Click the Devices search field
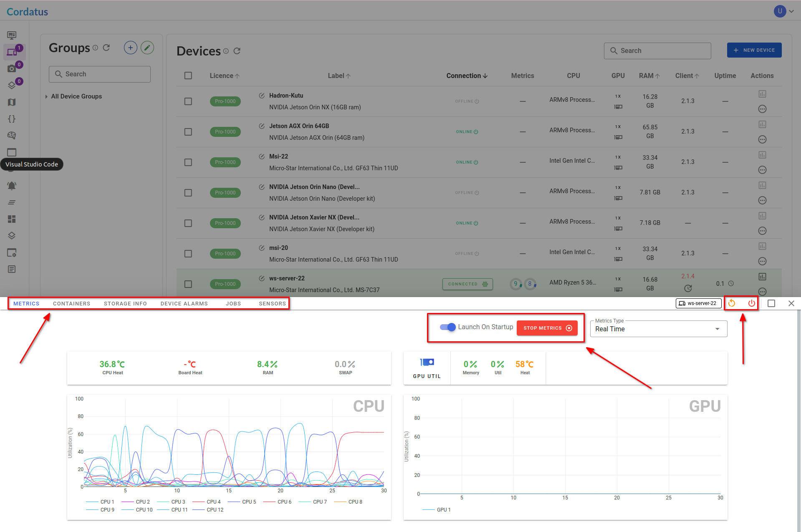Image resolution: width=801 pixels, height=532 pixels. pyautogui.click(x=657, y=50)
